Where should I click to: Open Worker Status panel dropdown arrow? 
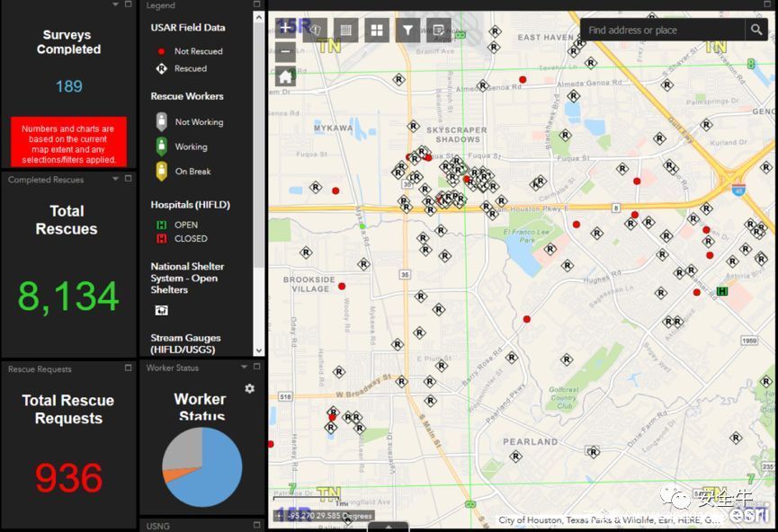pyautogui.click(x=243, y=368)
